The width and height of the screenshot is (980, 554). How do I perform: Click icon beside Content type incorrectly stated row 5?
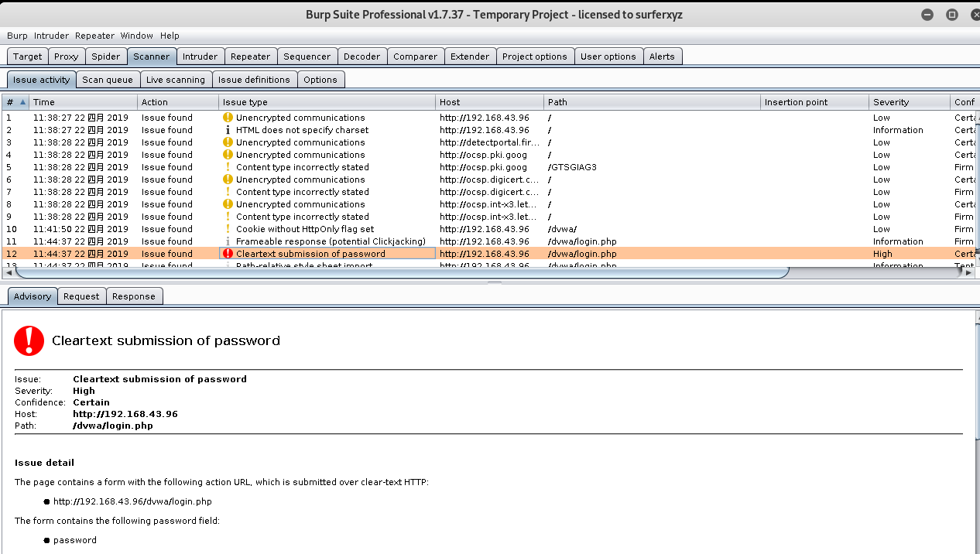click(x=228, y=167)
